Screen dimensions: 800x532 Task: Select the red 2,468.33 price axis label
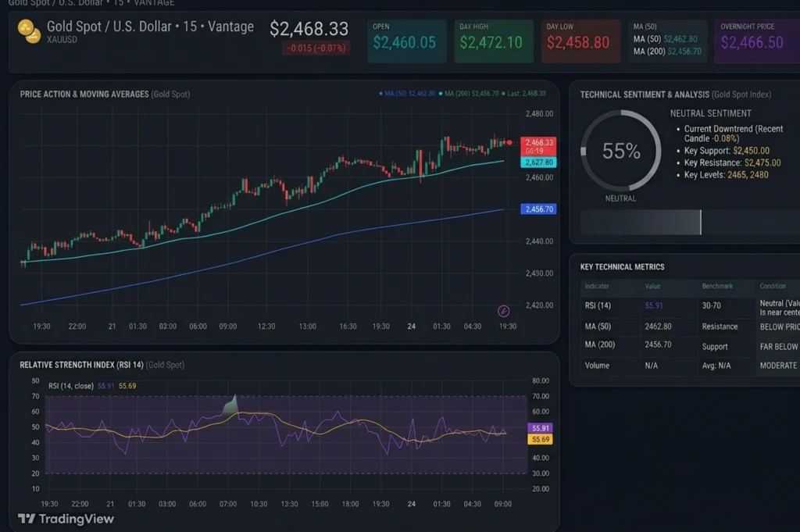click(x=538, y=146)
